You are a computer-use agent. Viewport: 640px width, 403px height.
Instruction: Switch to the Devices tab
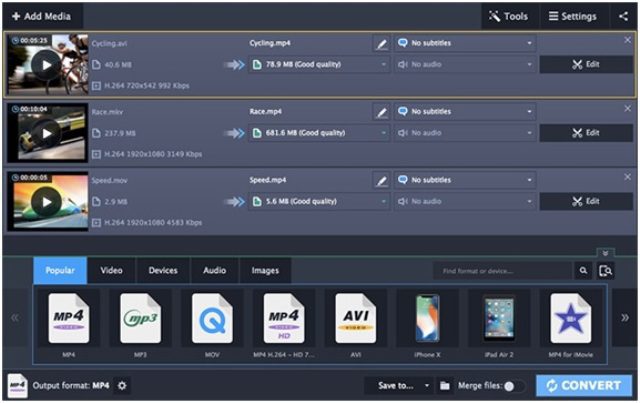(x=163, y=270)
